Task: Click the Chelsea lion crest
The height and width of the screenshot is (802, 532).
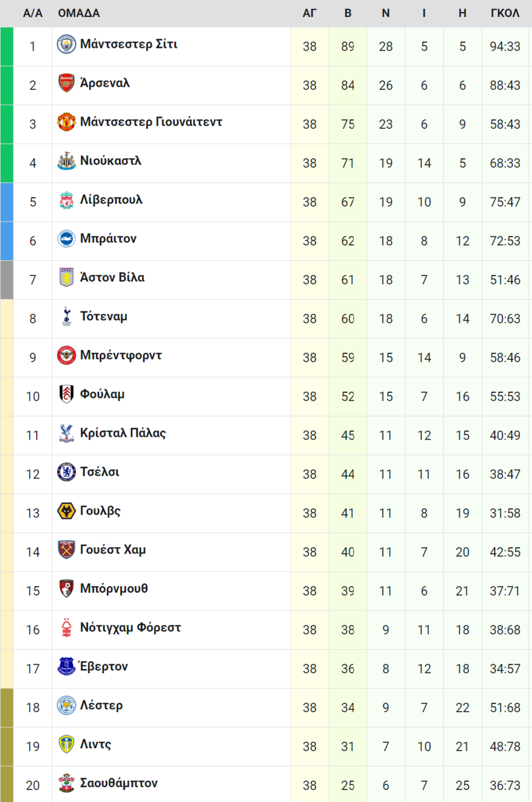Action: (66, 472)
